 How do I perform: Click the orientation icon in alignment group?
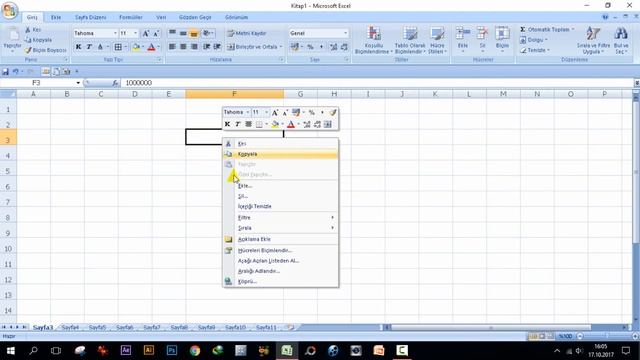coord(207,33)
